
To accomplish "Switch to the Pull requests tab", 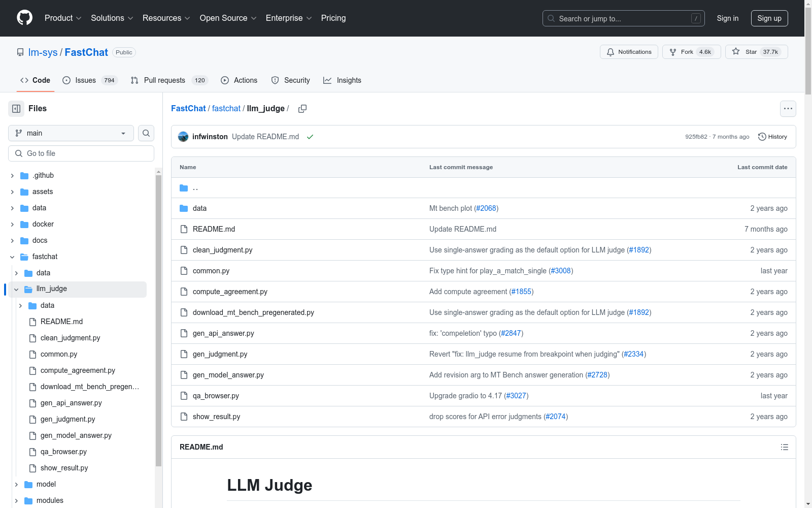I will click(x=170, y=80).
